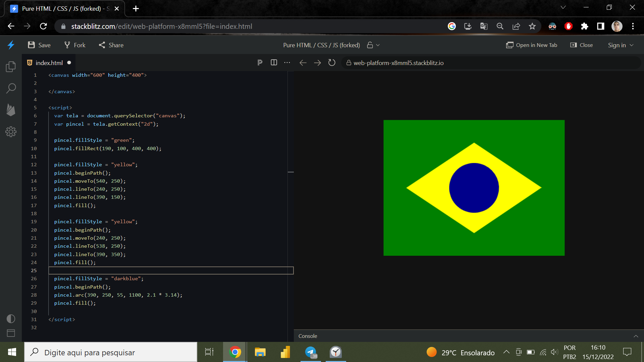Click the editor minimap scrollbar marker
This screenshot has width=644, height=362.
pos(291,172)
